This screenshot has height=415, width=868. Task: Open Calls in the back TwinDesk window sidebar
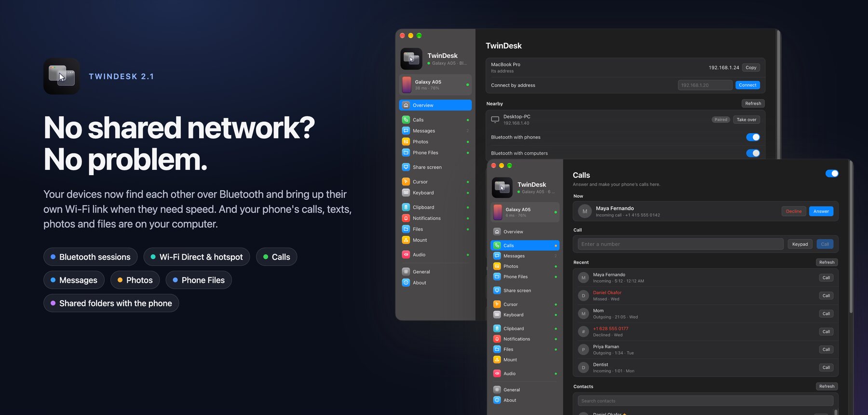tap(435, 120)
